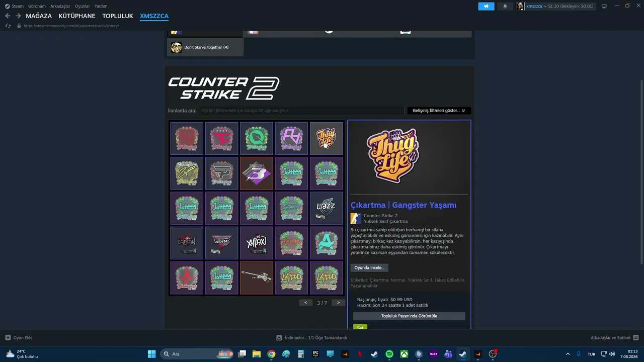Select the purple number 3 sticker
The height and width of the screenshot is (362, 644).
257,173
